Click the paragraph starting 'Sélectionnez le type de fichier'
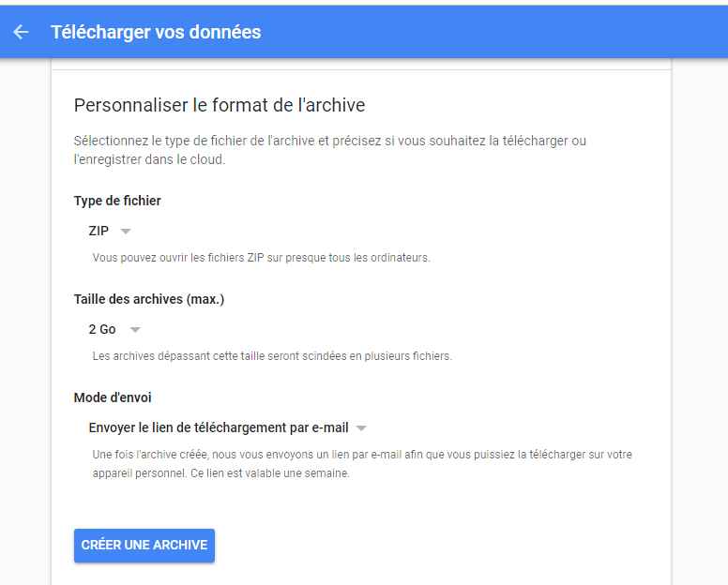This screenshot has width=728, height=585. [x=329, y=150]
